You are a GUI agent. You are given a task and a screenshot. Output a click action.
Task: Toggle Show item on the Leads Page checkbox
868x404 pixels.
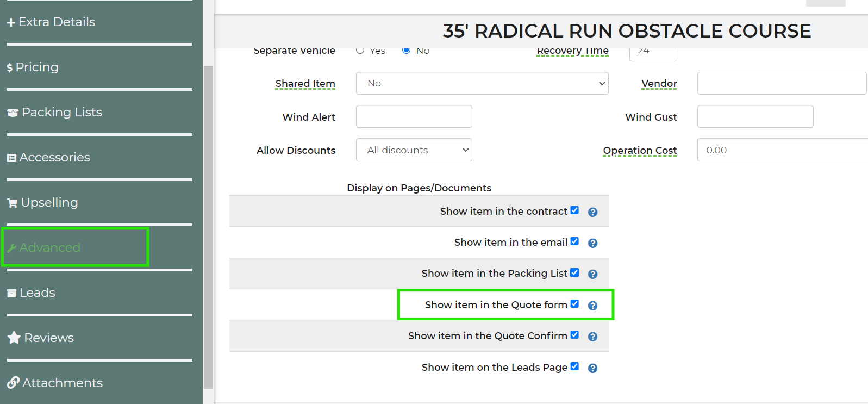click(574, 366)
